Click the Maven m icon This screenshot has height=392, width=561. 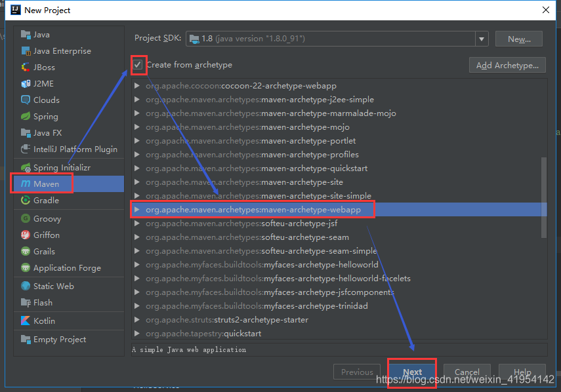[x=26, y=184]
